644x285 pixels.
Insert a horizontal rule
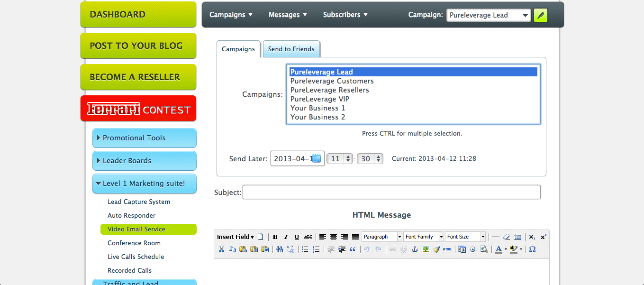(496, 237)
